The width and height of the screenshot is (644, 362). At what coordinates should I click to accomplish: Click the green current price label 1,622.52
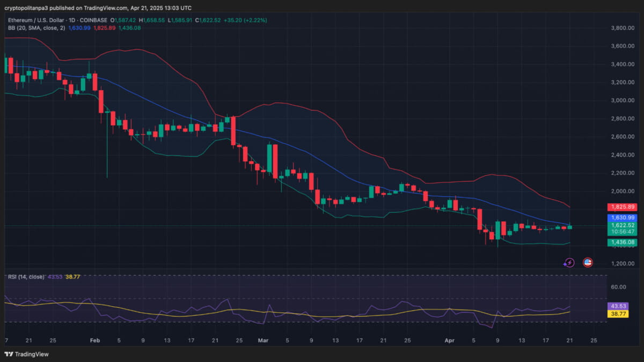[623, 225]
